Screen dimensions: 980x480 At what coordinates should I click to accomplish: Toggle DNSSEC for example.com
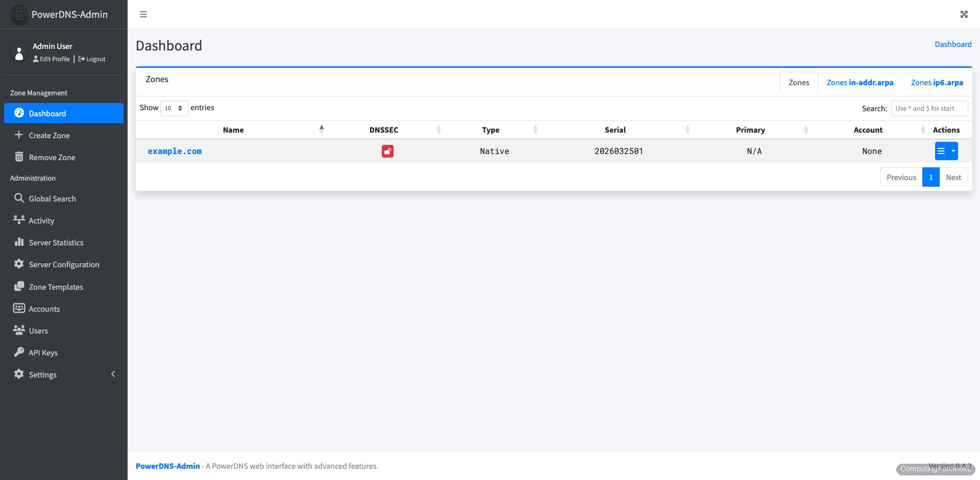pyautogui.click(x=387, y=151)
